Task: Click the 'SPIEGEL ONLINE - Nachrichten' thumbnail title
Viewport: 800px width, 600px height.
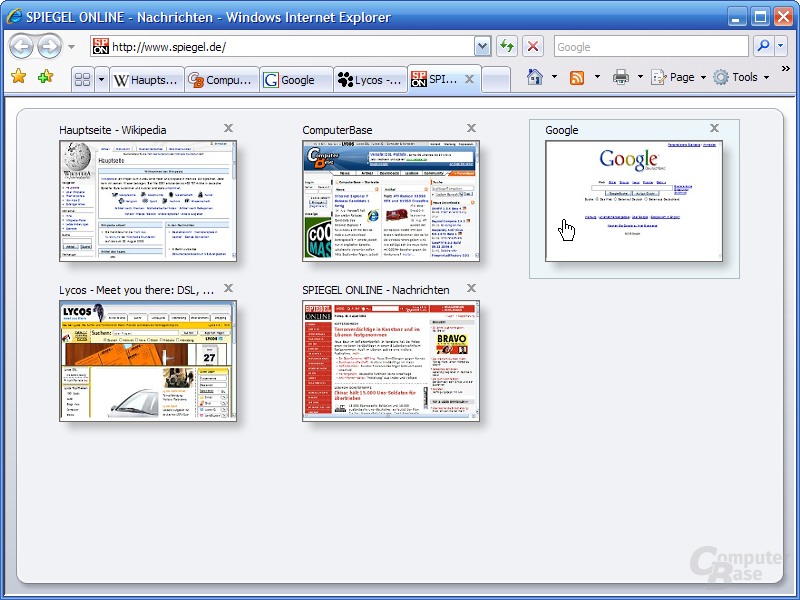Action: tap(376, 290)
